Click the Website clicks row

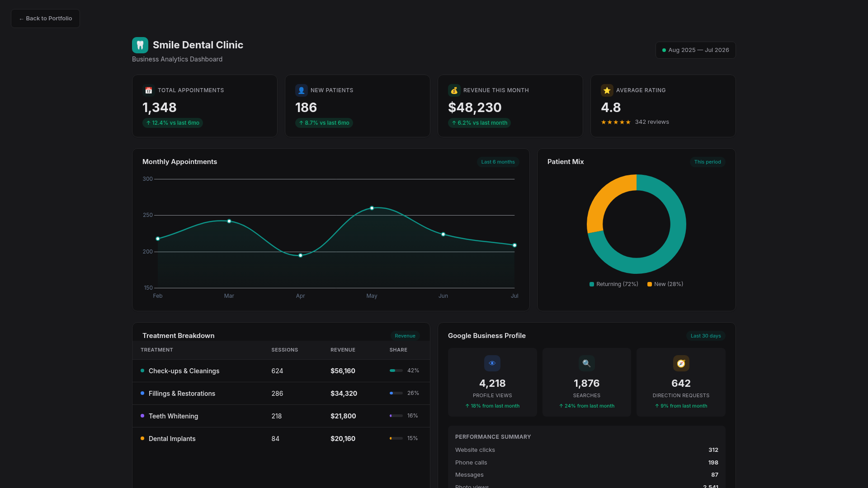[587, 450]
